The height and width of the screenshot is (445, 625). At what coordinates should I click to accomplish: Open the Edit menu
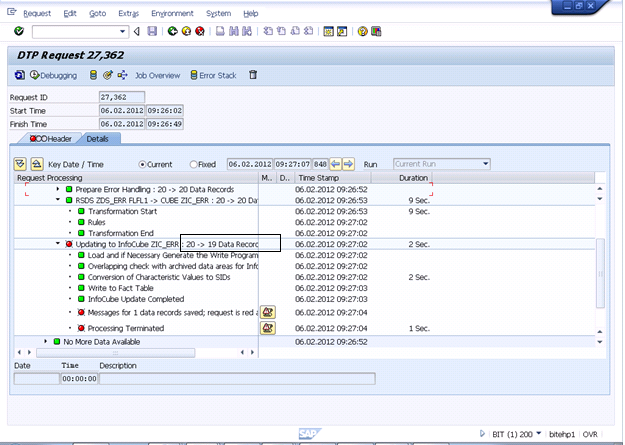(70, 14)
